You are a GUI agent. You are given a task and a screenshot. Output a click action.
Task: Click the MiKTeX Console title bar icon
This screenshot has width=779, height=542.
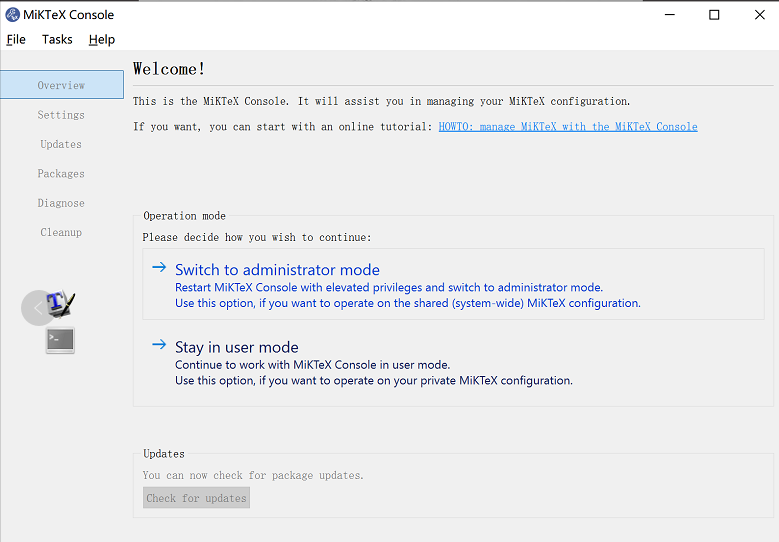tap(12, 15)
